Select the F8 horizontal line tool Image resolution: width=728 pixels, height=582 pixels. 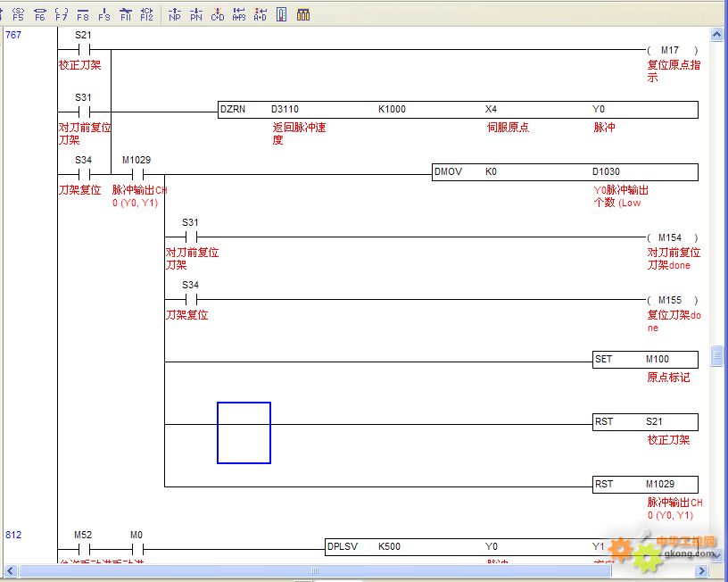coord(83,14)
